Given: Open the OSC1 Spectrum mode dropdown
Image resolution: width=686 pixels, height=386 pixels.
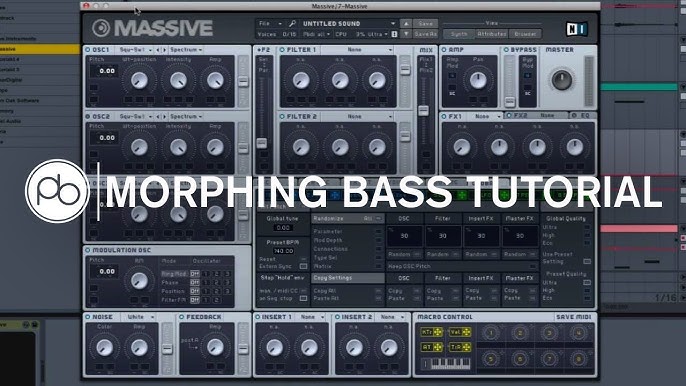Looking at the screenshot, I should click(186, 50).
